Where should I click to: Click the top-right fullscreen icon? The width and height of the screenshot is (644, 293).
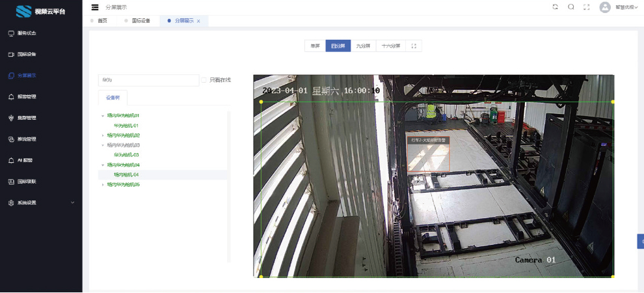587,7
